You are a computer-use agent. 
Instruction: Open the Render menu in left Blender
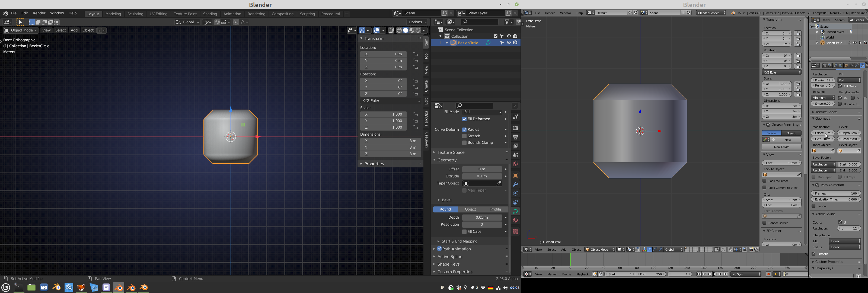39,13
